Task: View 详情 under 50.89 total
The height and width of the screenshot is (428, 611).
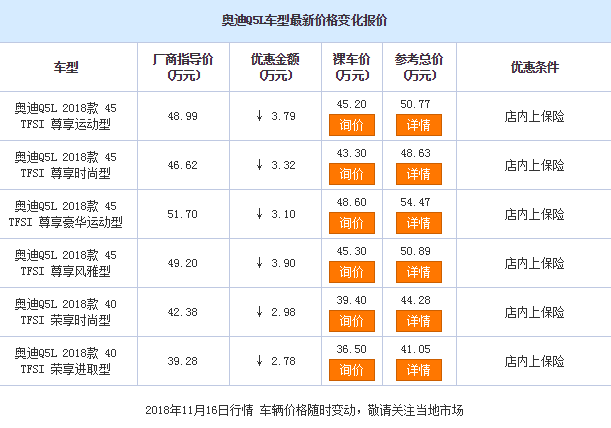Action: pos(419,272)
